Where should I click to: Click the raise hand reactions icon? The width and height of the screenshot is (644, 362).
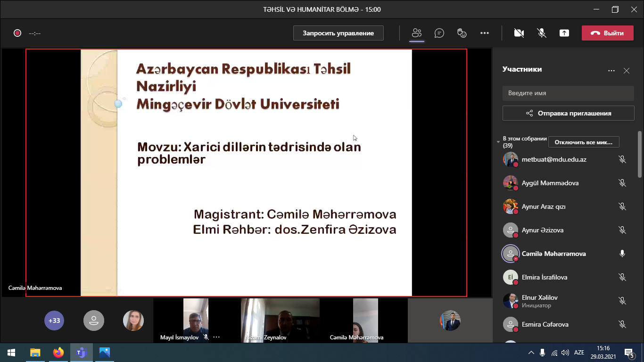click(x=462, y=33)
